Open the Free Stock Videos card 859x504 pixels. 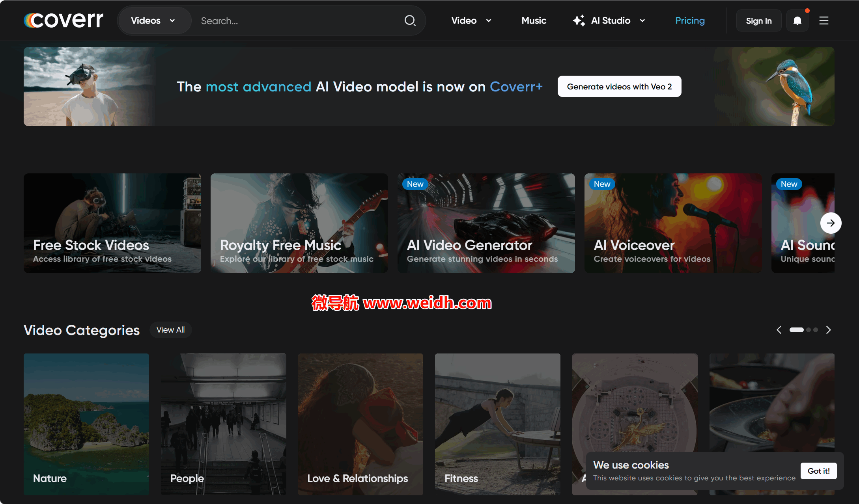pyautogui.click(x=112, y=223)
